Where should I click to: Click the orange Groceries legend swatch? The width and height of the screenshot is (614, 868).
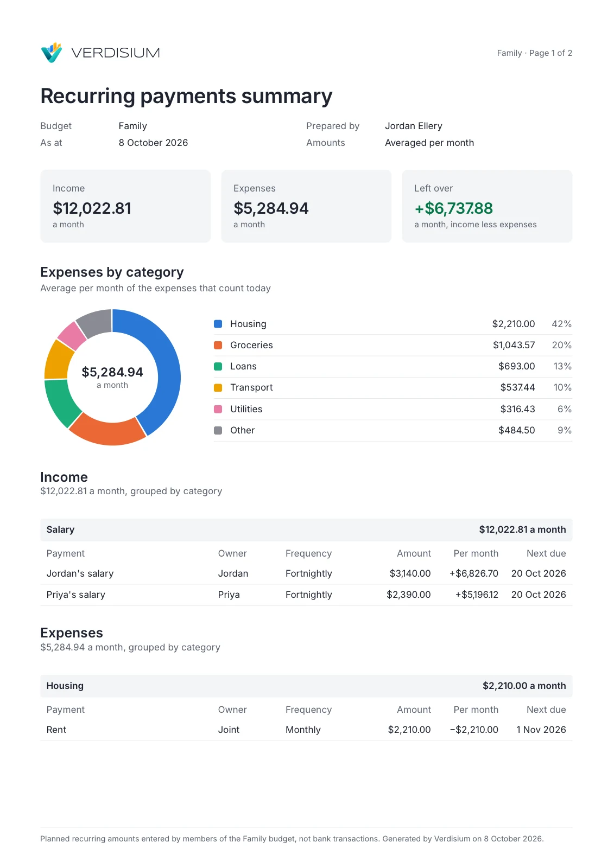tap(218, 345)
